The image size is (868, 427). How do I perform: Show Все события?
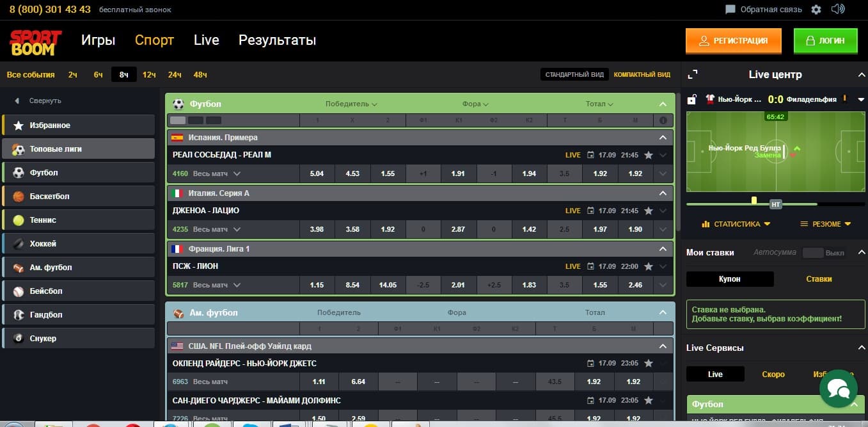[x=31, y=75]
